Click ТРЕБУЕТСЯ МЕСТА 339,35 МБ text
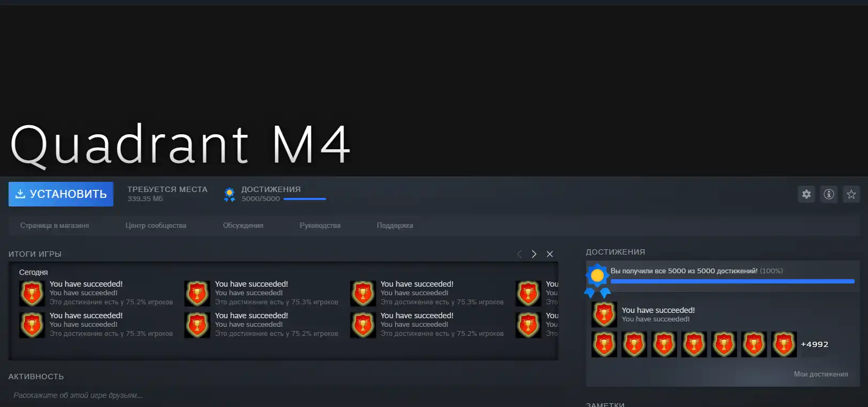868x407 pixels. coord(167,194)
